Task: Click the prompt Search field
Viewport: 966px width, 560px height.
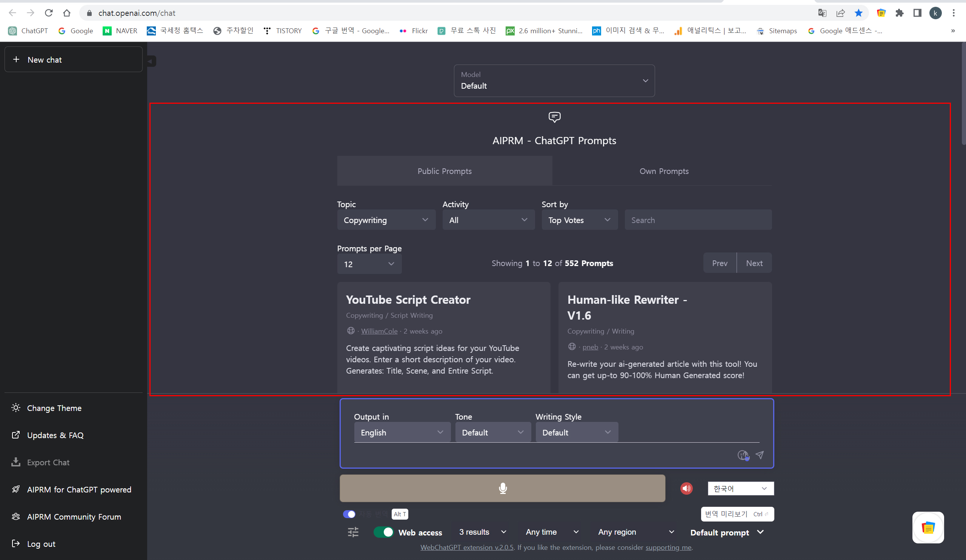Action: [698, 220]
